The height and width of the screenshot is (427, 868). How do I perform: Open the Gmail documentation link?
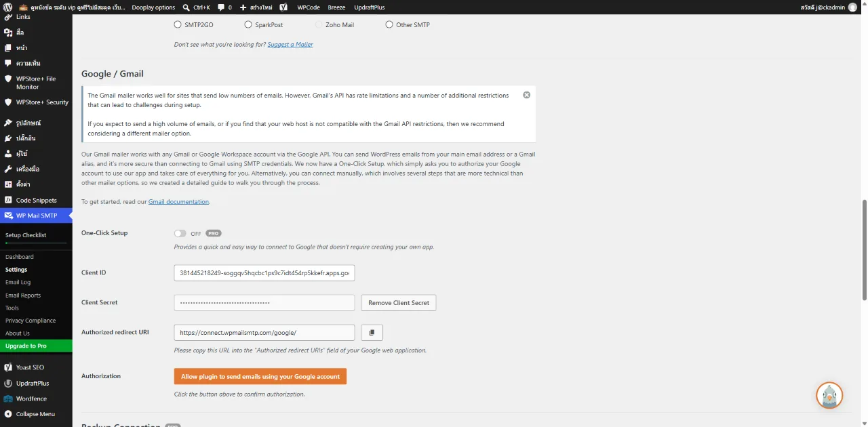click(178, 202)
